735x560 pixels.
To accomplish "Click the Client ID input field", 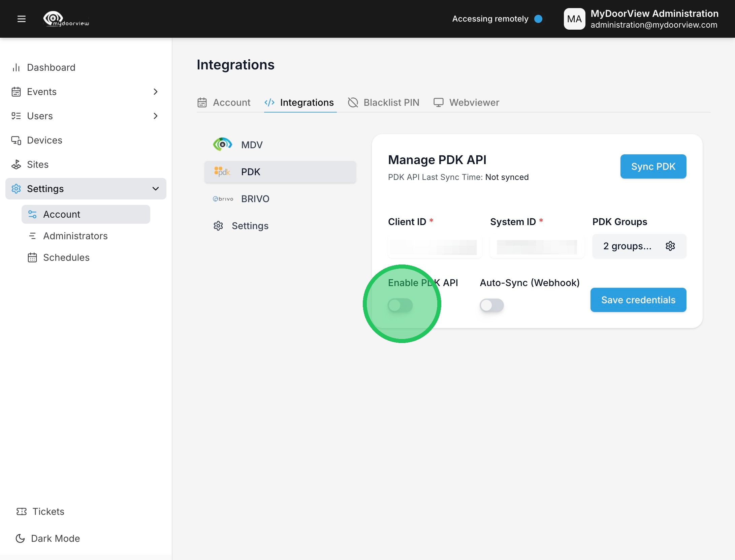I will click(x=435, y=247).
